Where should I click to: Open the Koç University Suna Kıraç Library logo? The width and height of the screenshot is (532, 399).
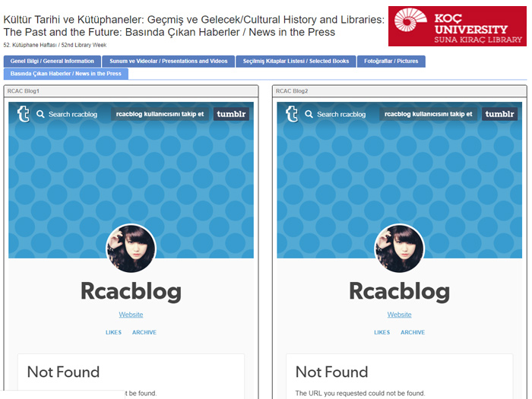[457, 26]
